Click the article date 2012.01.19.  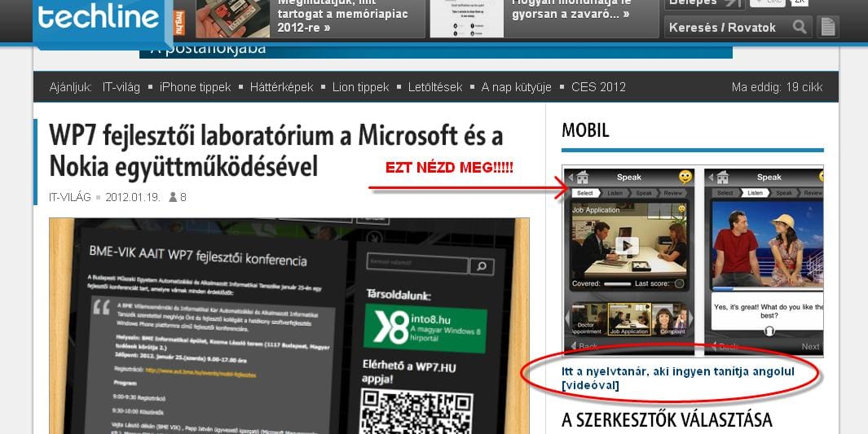[x=133, y=197]
